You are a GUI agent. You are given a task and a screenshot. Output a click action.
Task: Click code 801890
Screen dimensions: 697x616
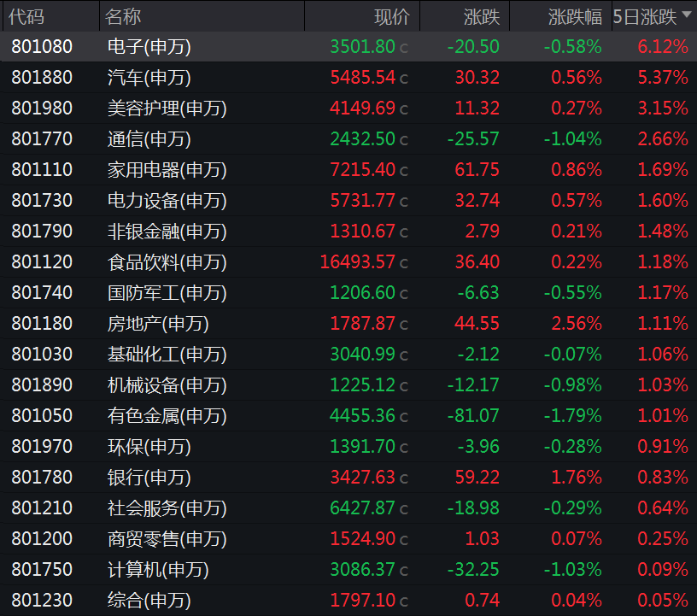click(42, 384)
